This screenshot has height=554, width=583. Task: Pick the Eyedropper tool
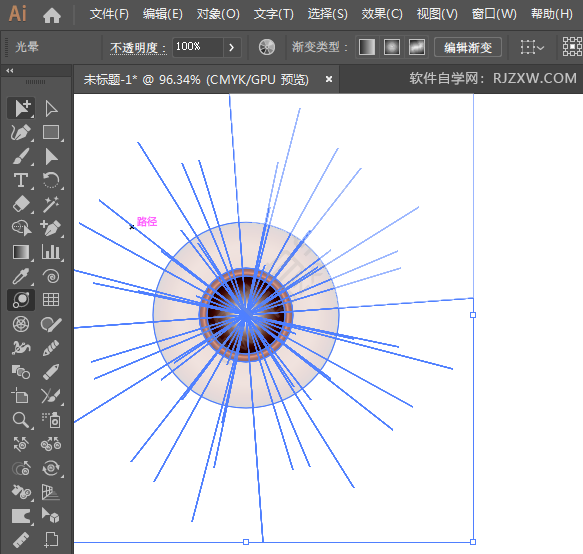click(21, 276)
